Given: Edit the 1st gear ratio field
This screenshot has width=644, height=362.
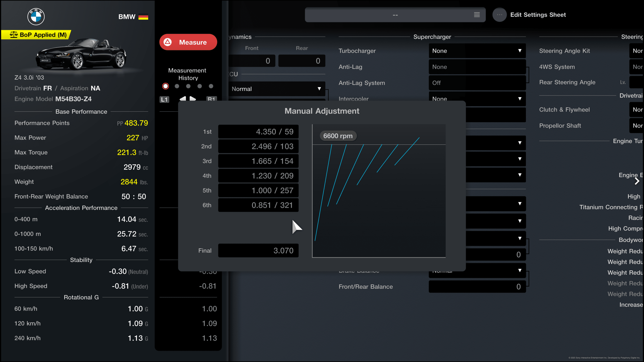Looking at the screenshot, I should point(258,131).
